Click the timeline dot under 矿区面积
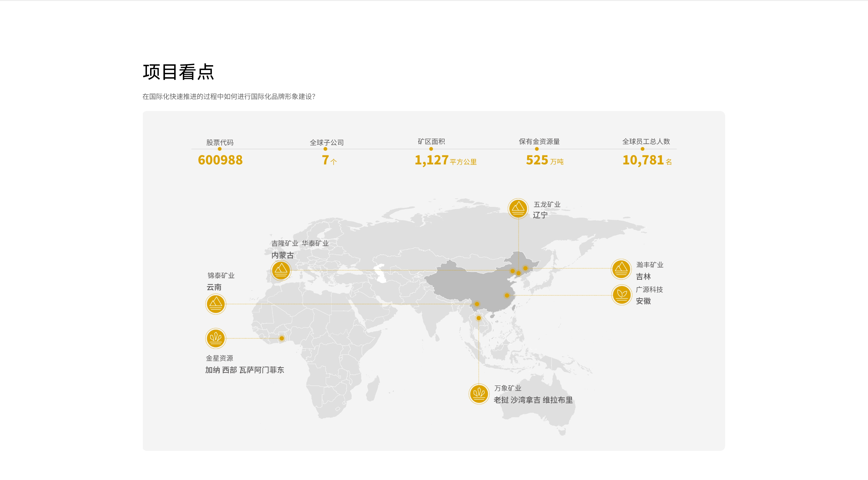868x480 pixels. 431,149
